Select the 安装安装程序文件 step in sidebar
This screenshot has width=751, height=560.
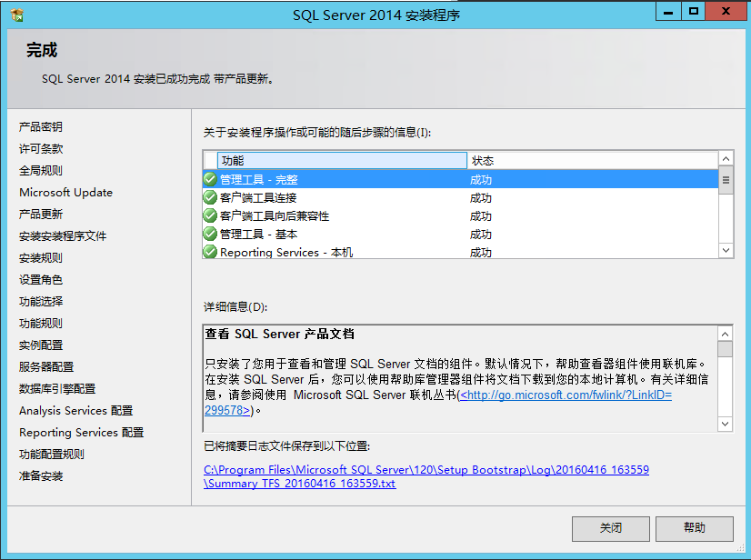(x=63, y=236)
